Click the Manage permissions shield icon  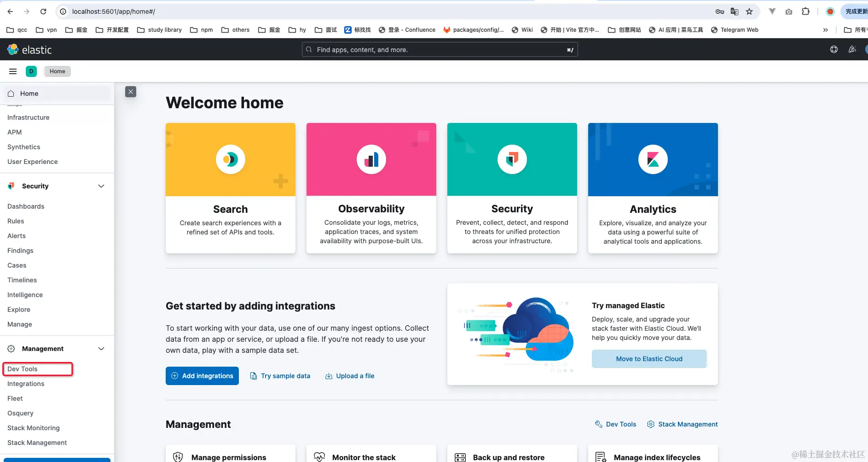(x=178, y=457)
